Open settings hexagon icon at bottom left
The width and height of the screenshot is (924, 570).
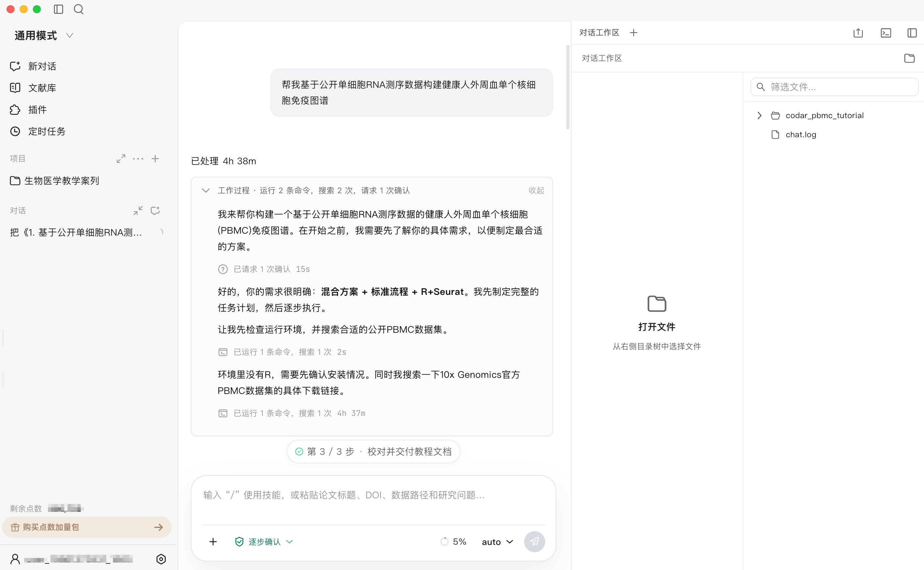161,559
